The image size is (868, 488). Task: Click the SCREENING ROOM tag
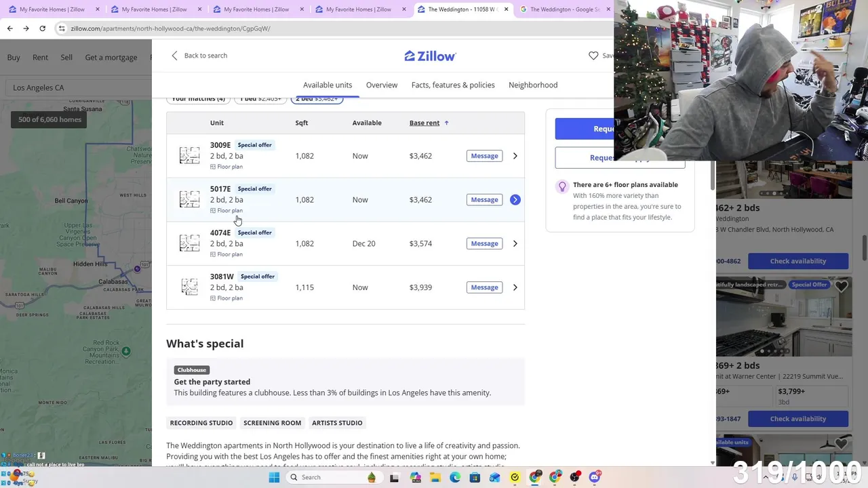pyautogui.click(x=272, y=423)
